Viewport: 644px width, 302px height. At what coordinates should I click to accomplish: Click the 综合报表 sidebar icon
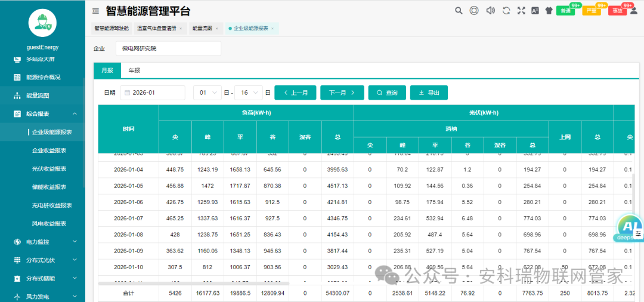click(17, 114)
